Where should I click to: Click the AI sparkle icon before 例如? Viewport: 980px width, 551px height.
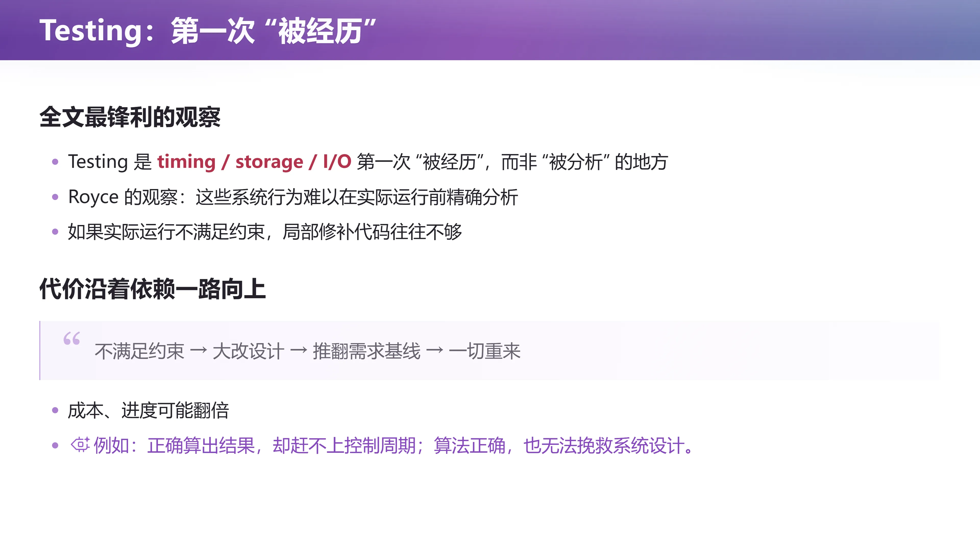coord(80,445)
